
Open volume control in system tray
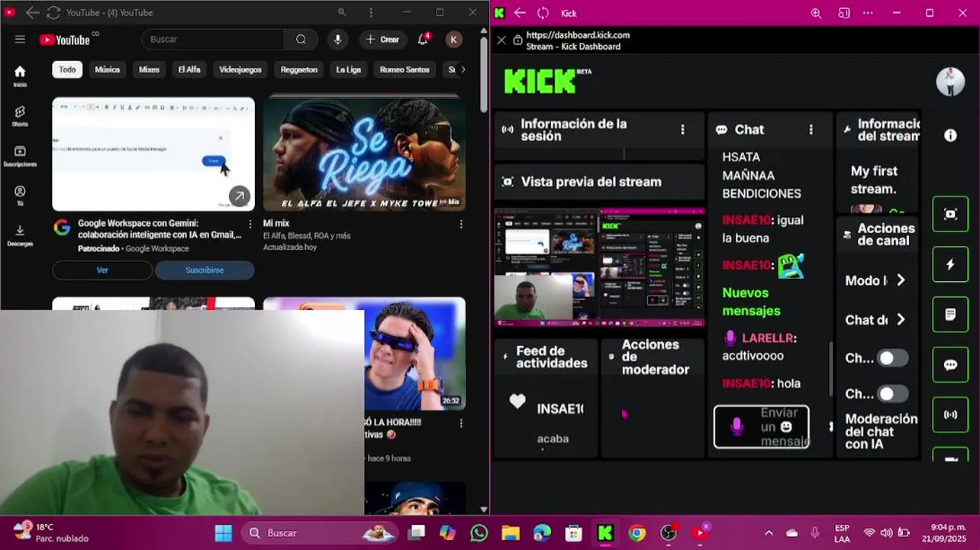pos(886,533)
